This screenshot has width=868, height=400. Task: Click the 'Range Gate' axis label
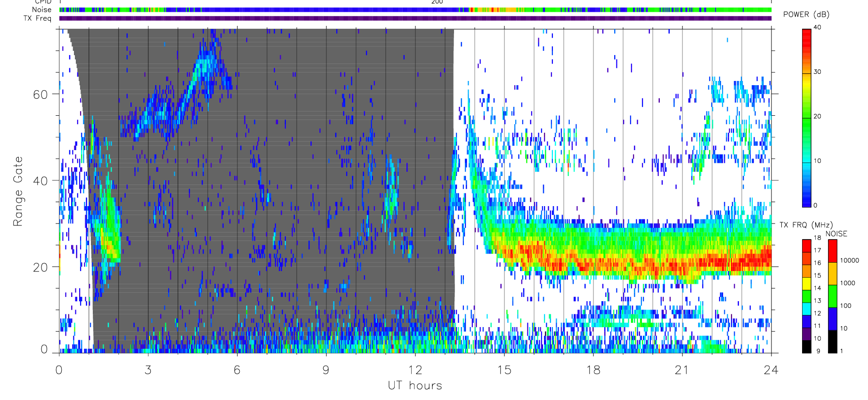[x=18, y=191]
